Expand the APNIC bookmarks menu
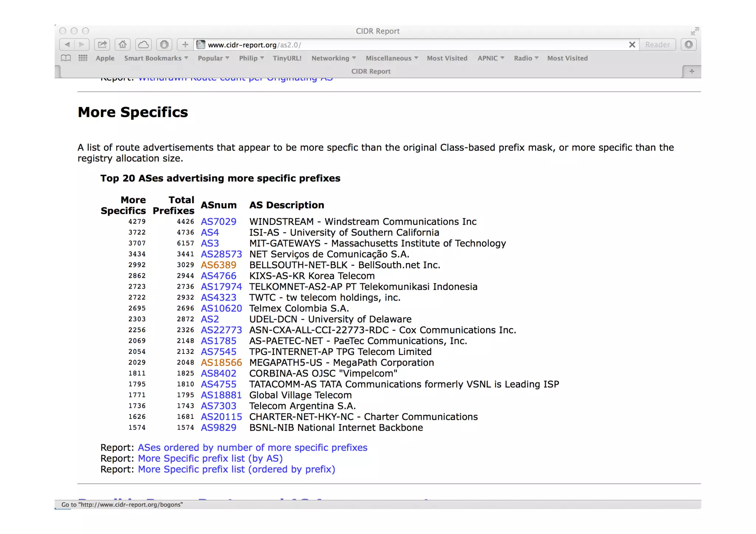 click(491, 58)
